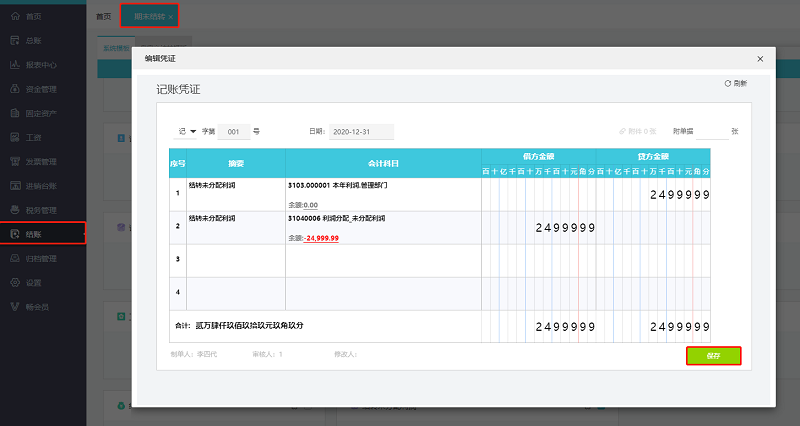Switch to the 期末结转 tab
The height and width of the screenshot is (426, 800).
coord(150,17)
